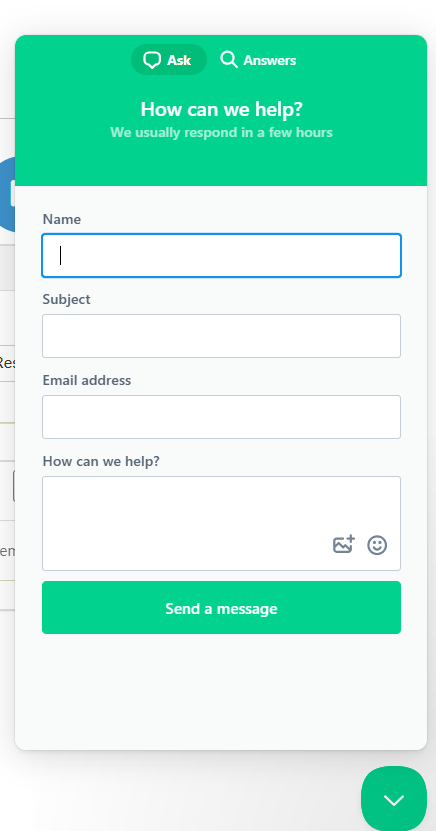Click into the Subject field
436x831 pixels.
(221, 336)
